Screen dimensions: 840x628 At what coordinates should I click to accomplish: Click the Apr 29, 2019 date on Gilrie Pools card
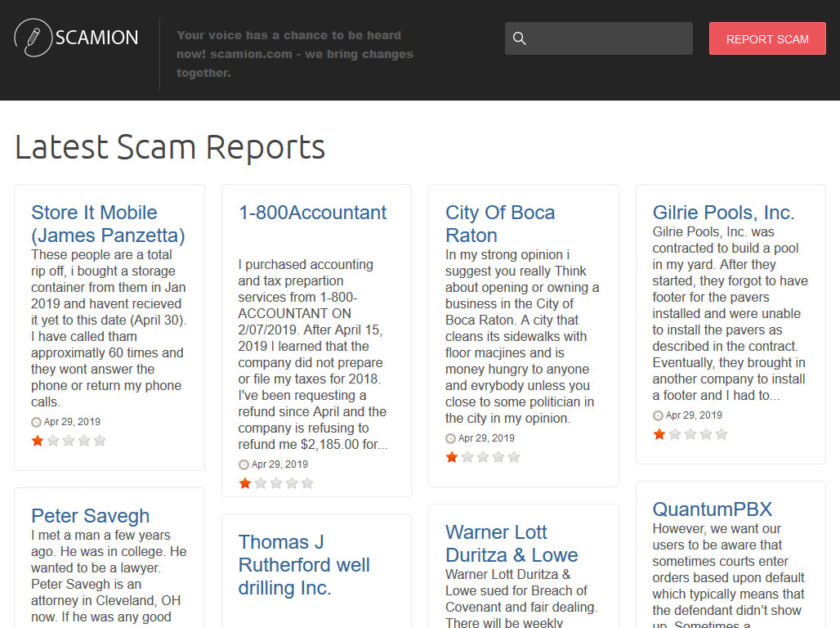pos(694,415)
